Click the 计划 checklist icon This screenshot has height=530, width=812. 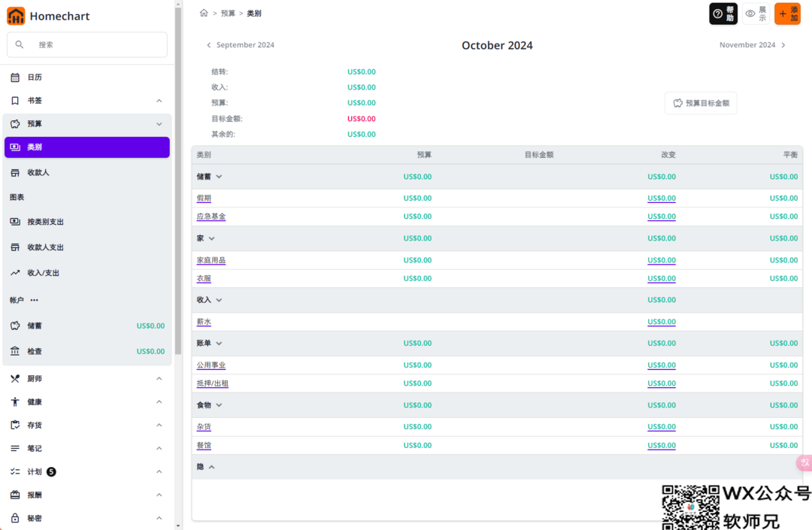15,471
